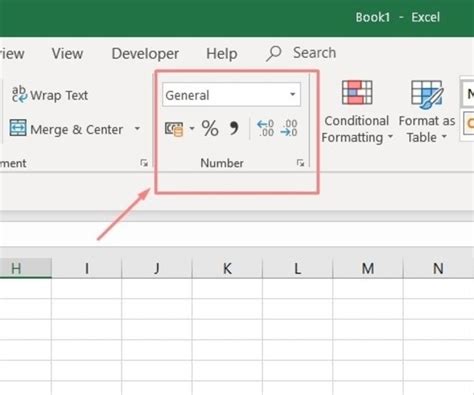Apply Percent Style formatting

[x=210, y=128]
